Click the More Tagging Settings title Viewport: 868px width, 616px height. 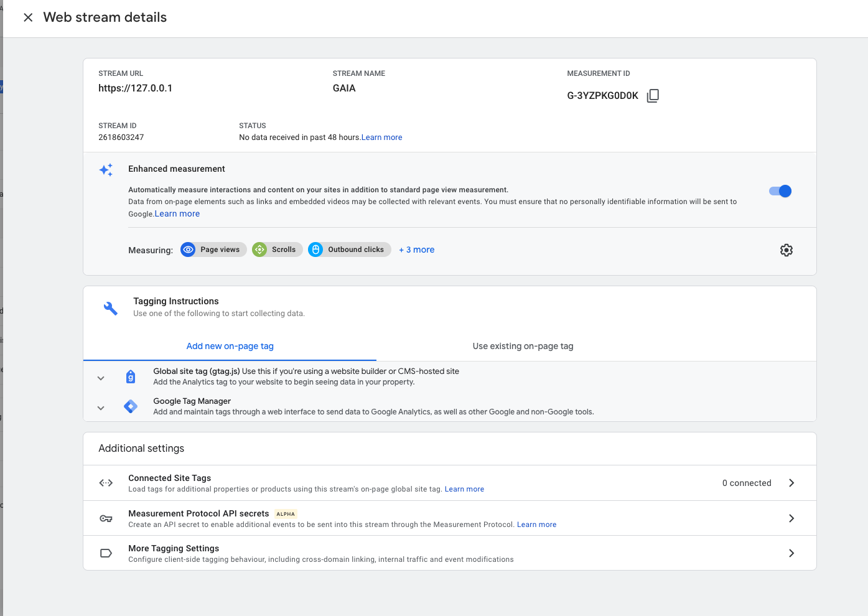[174, 548]
